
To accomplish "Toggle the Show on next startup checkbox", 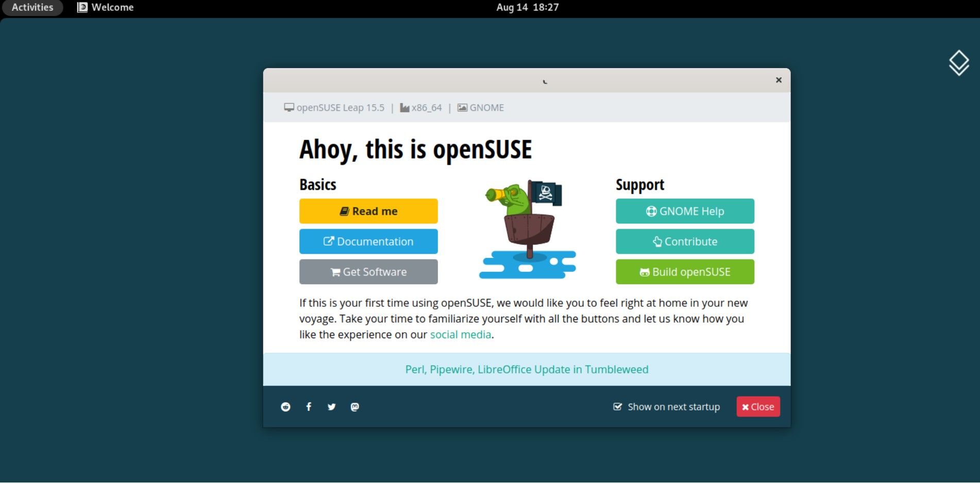I will coord(617,406).
